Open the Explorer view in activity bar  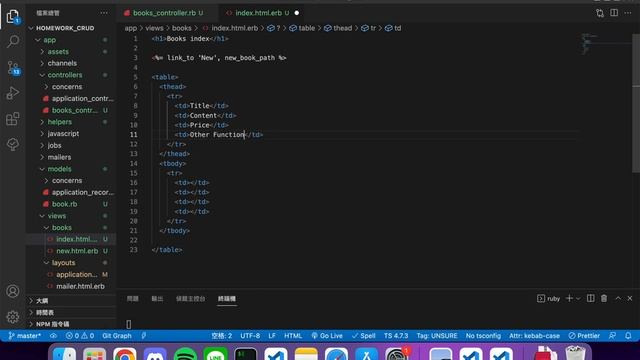pyautogui.click(x=13, y=17)
